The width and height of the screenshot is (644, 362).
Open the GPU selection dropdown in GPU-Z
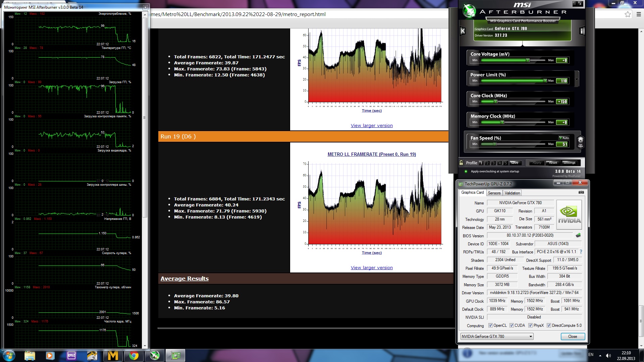click(497, 337)
